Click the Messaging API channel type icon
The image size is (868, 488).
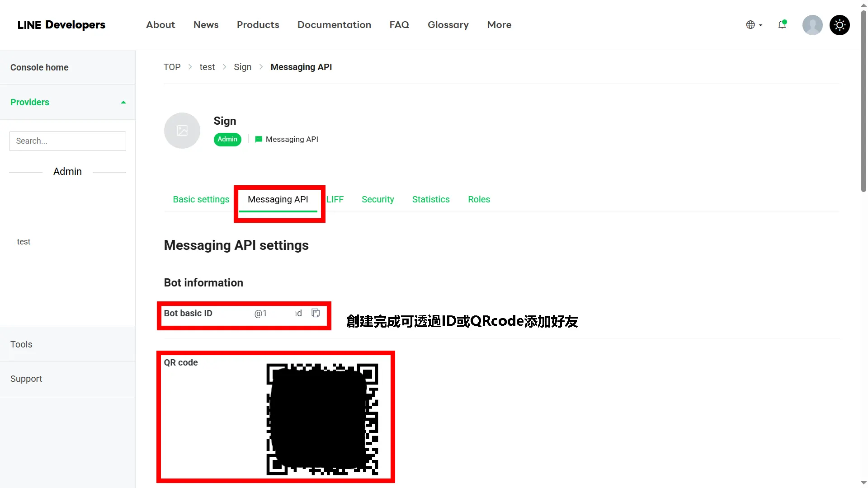pos(258,139)
